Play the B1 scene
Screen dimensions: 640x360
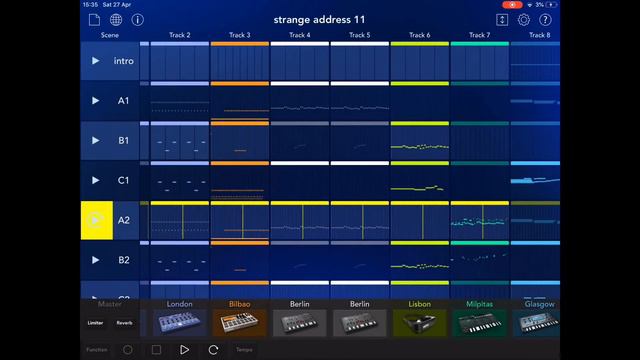(96, 140)
